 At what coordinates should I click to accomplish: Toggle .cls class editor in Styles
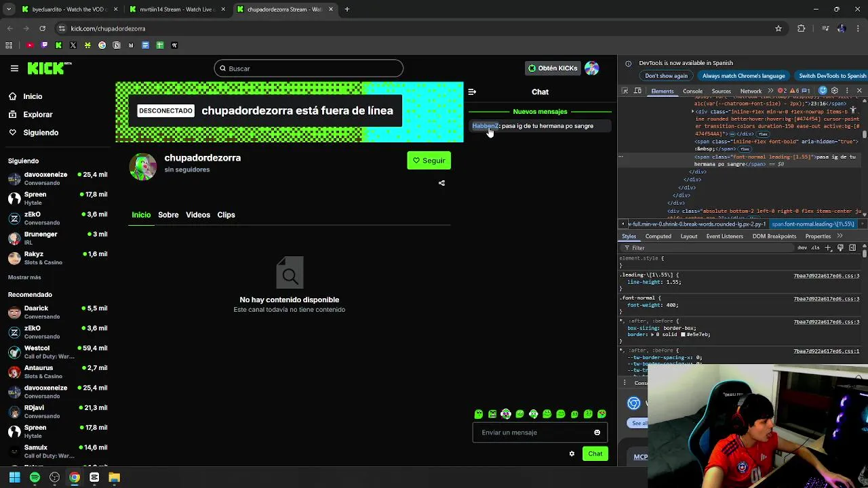click(x=816, y=248)
